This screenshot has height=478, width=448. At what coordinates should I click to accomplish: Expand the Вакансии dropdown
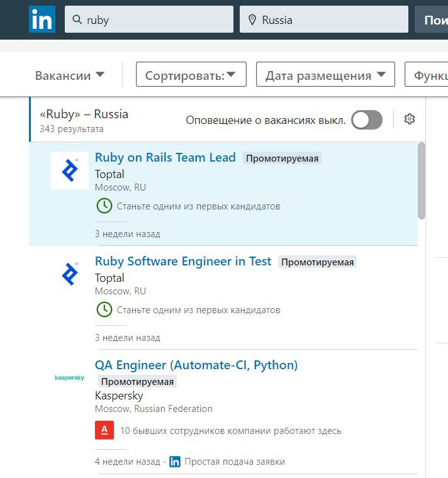coord(70,75)
